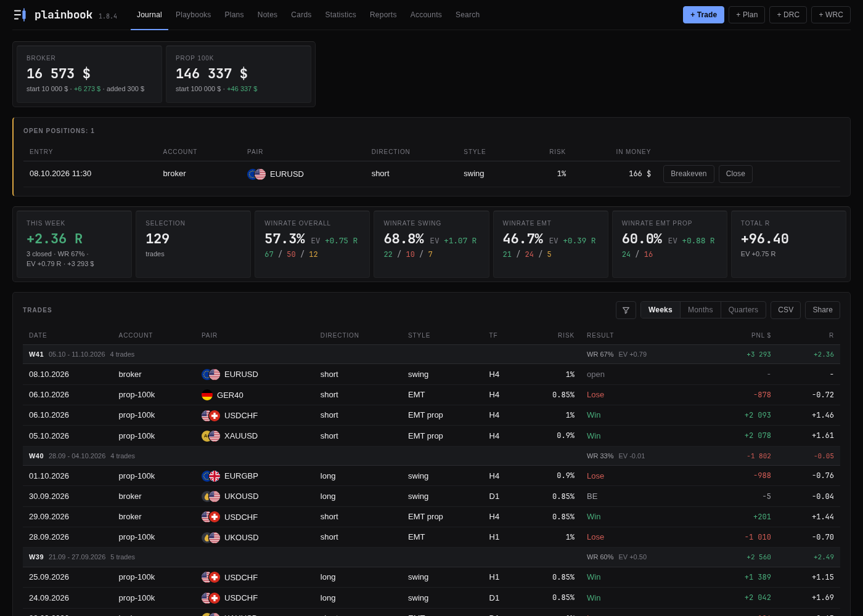The height and width of the screenshot is (616, 863).
Task: Open the Journal tab
Action: [x=149, y=15]
